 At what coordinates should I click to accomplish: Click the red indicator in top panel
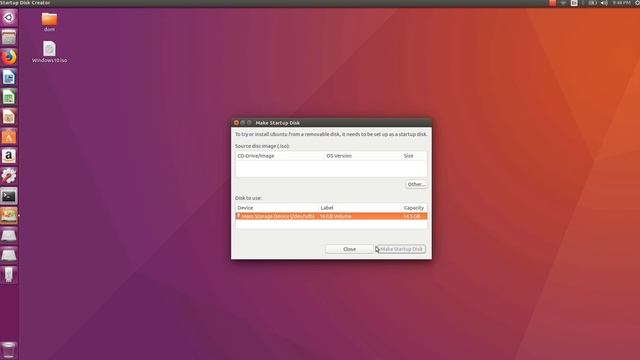(x=552, y=3)
